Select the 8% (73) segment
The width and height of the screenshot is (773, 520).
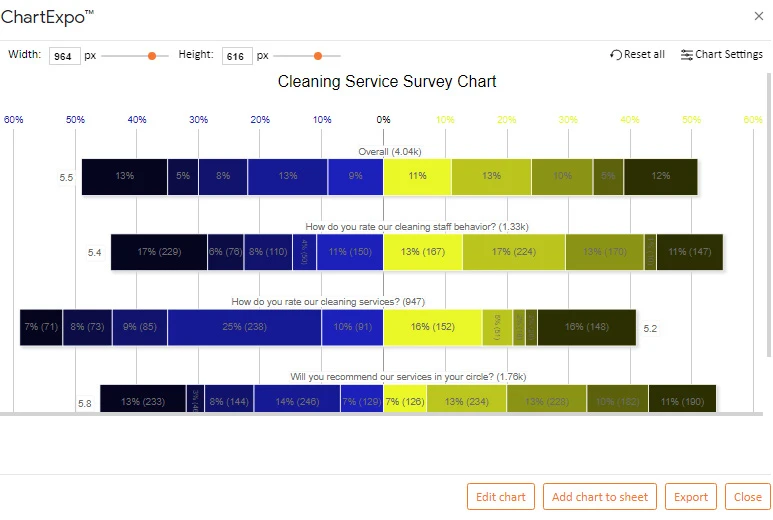87,327
